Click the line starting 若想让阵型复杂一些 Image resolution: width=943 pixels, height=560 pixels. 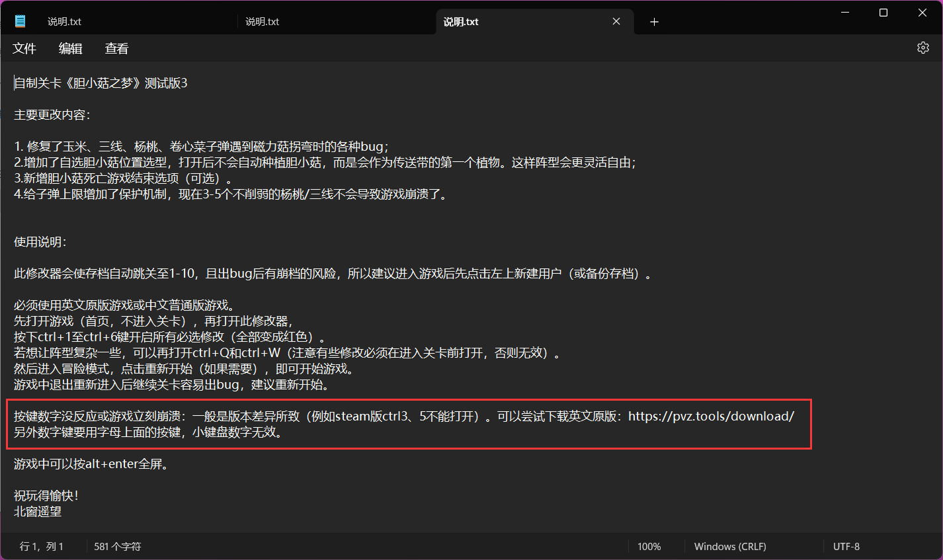click(288, 353)
